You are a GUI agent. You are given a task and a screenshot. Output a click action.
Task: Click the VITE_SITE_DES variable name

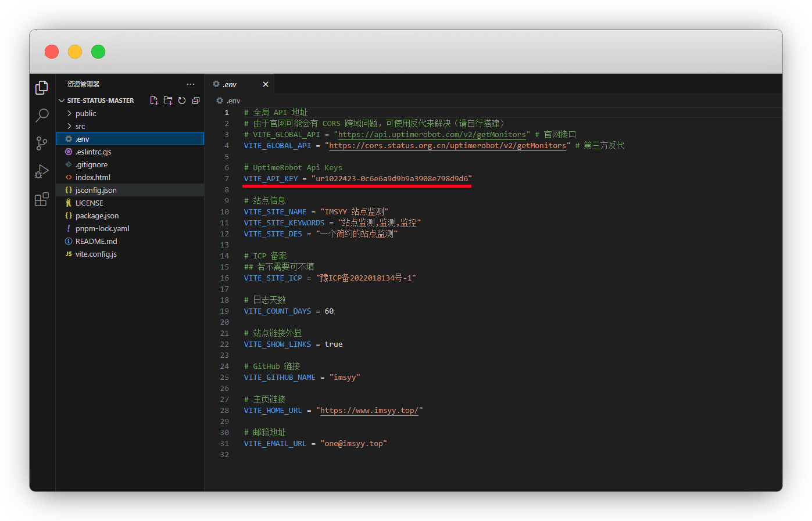(273, 234)
